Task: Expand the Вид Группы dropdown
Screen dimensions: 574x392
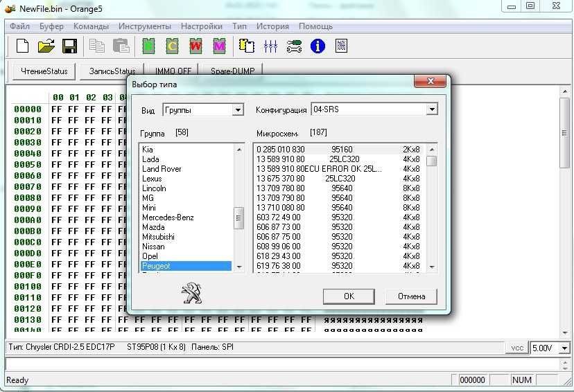Action: tap(238, 109)
